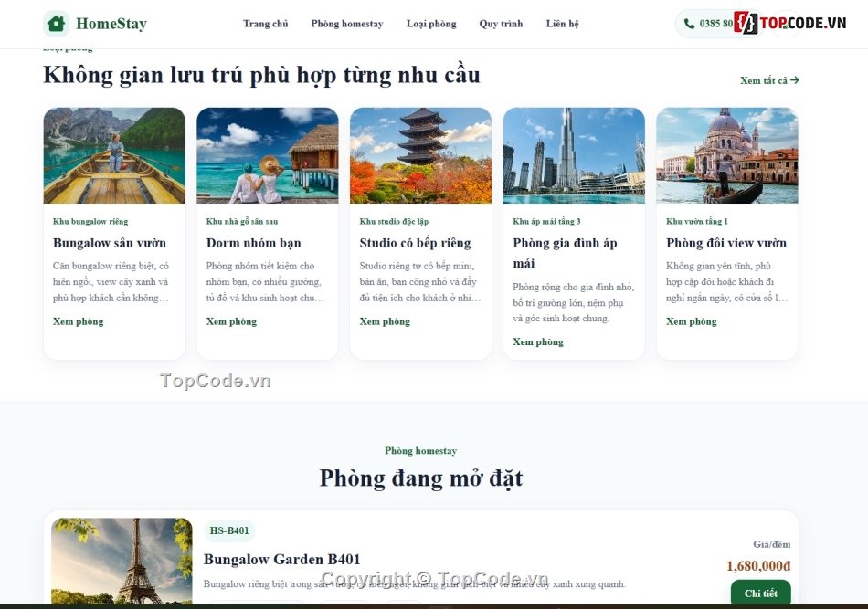
Task: Click the HomeStay brand name text
Action: [x=111, y=24]
